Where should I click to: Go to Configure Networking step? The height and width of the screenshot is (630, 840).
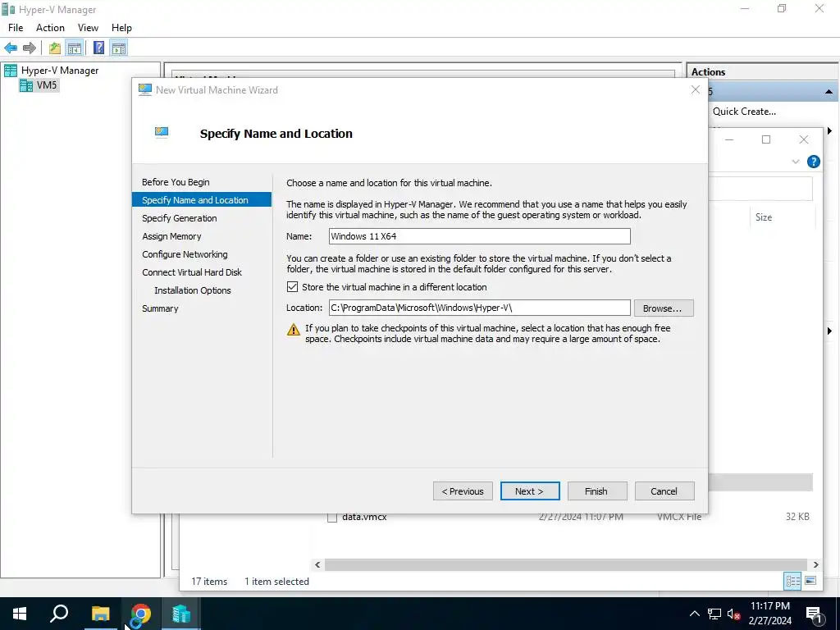[185, 254]
